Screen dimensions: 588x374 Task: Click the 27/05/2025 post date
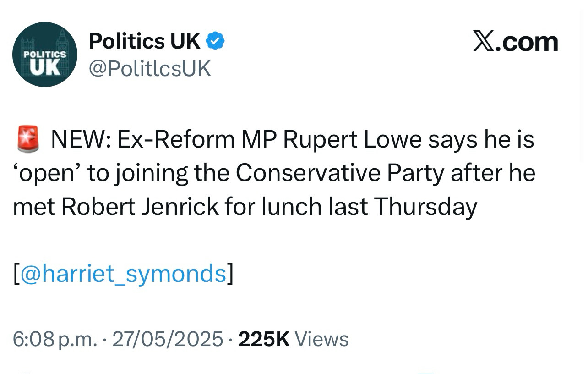pos(168,339)
